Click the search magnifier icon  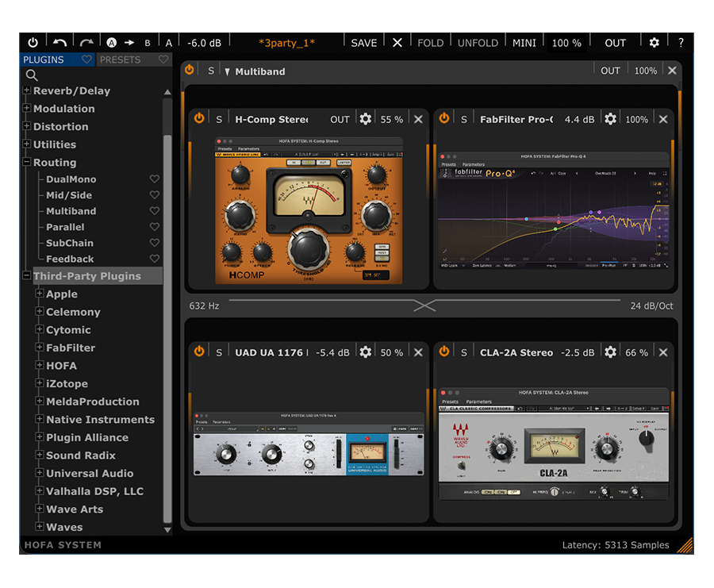(x=32, y=75)
